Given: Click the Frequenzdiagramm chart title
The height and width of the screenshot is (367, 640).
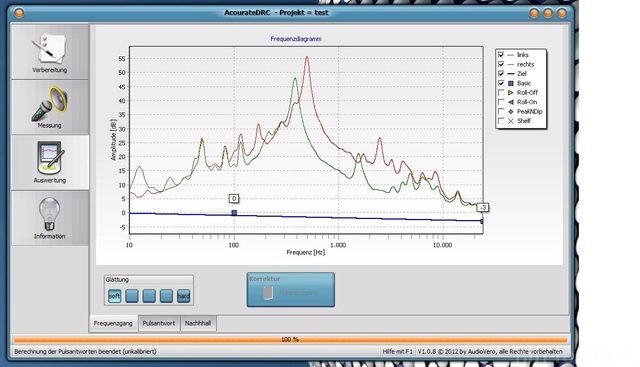Looking at the screenshot, I should point(296,39).
